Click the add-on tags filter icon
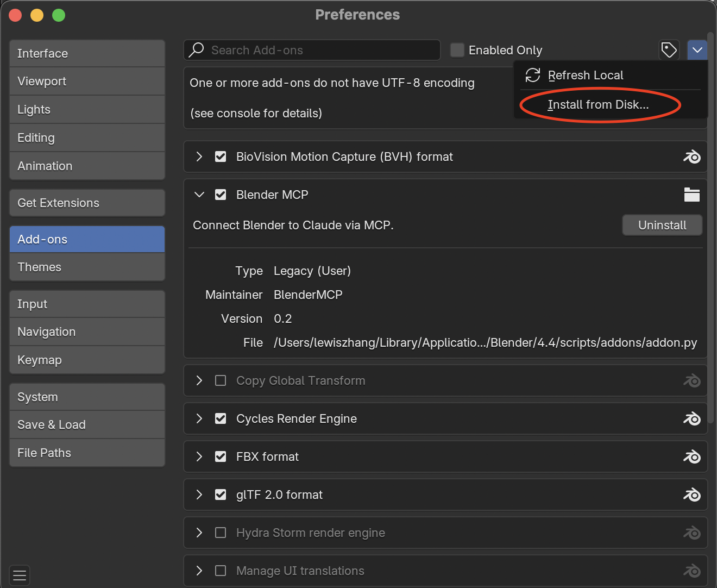 point(669,50)
